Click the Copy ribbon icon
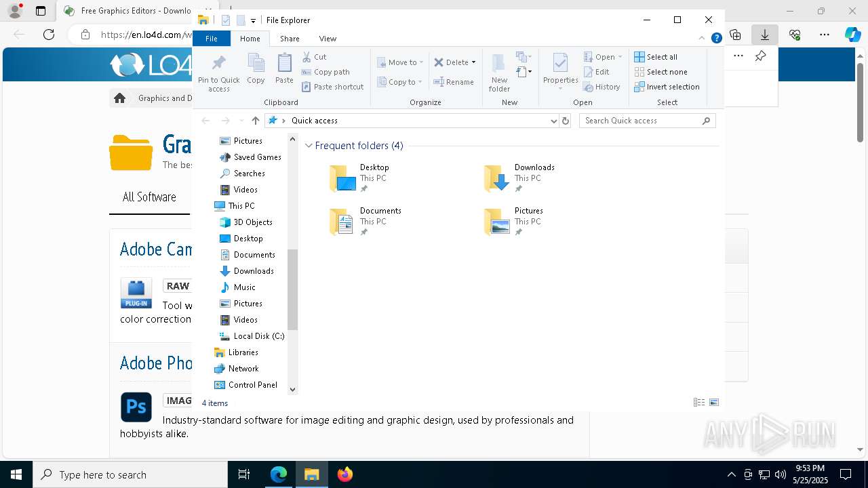This screenshot has height=488, width=868. (x=256, y=68)
